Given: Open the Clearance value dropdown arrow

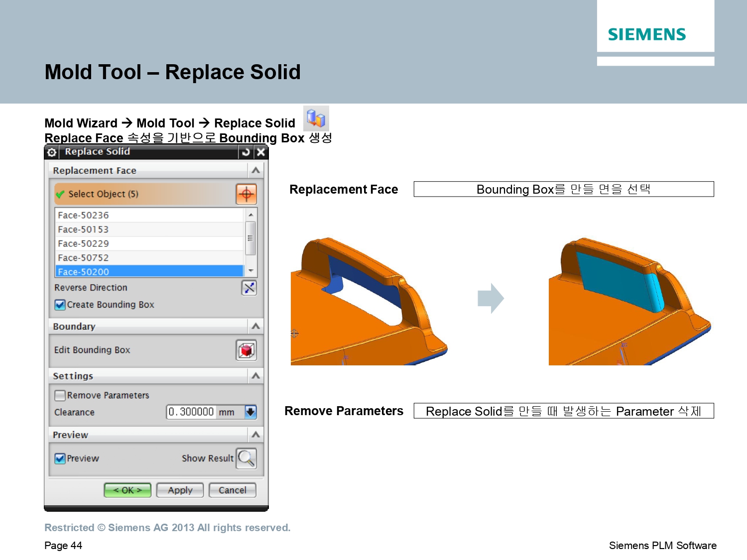Looking at the screenshot, I should [250, 412].
